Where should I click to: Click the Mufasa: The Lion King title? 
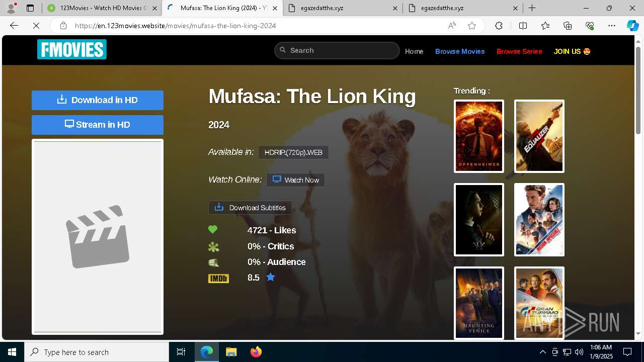[x=312, y=97]
